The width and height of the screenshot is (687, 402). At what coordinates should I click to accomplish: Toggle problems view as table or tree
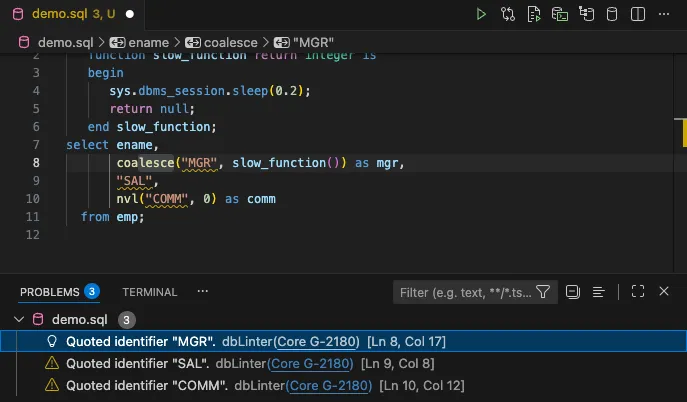(598, 292)
